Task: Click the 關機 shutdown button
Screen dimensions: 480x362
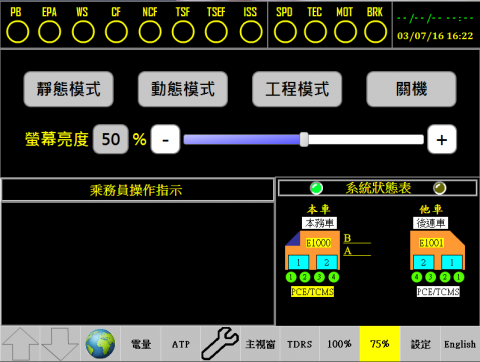Action: click(411, 89)
